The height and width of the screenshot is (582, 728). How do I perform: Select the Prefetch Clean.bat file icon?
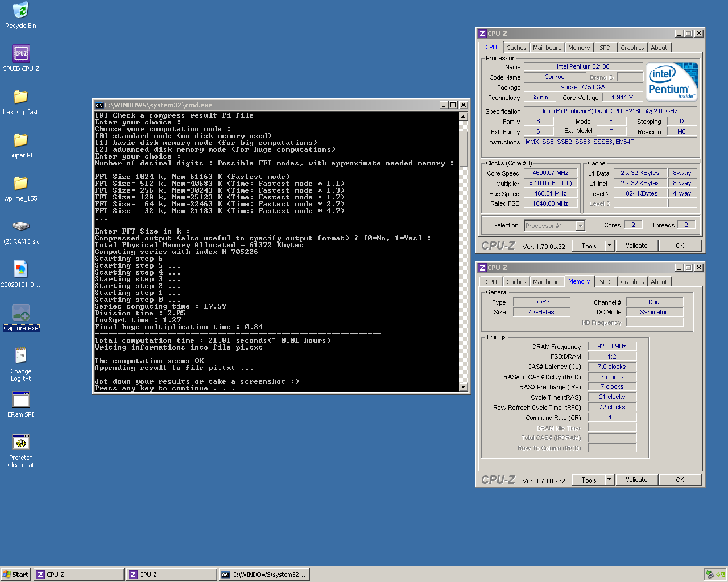click(20, 451)
